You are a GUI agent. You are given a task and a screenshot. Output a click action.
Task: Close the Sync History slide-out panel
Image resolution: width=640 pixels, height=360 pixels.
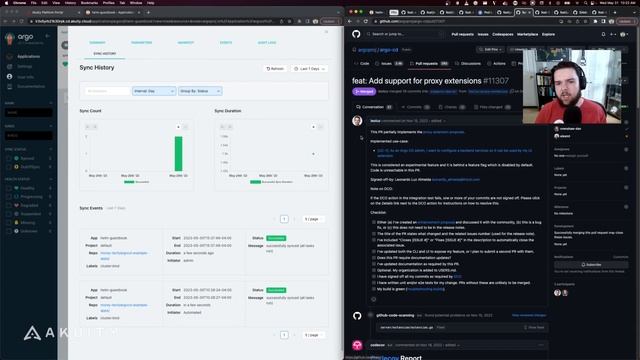(326, 32)
